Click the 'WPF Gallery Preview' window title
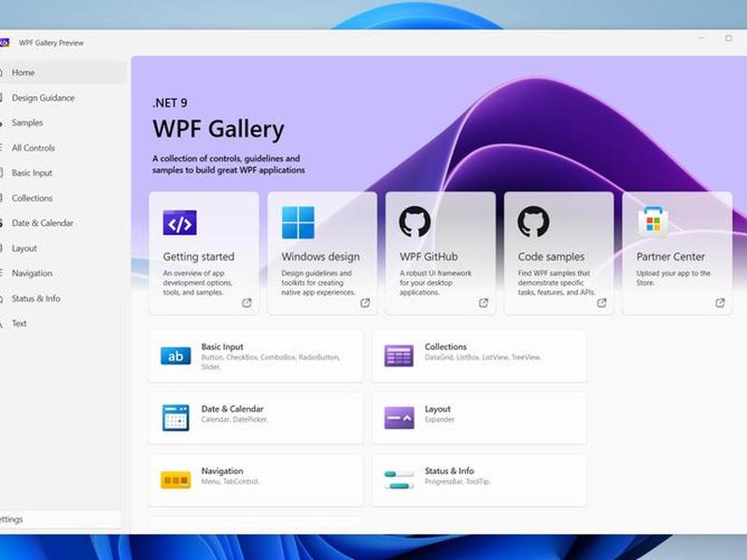Viewport: 747px width, 560px height. tap(51, 43)
